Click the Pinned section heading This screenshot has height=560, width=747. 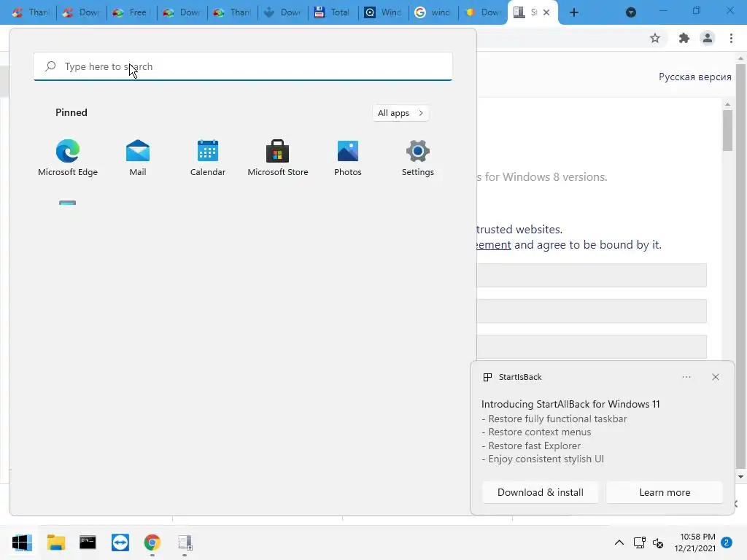click(71, 112)
